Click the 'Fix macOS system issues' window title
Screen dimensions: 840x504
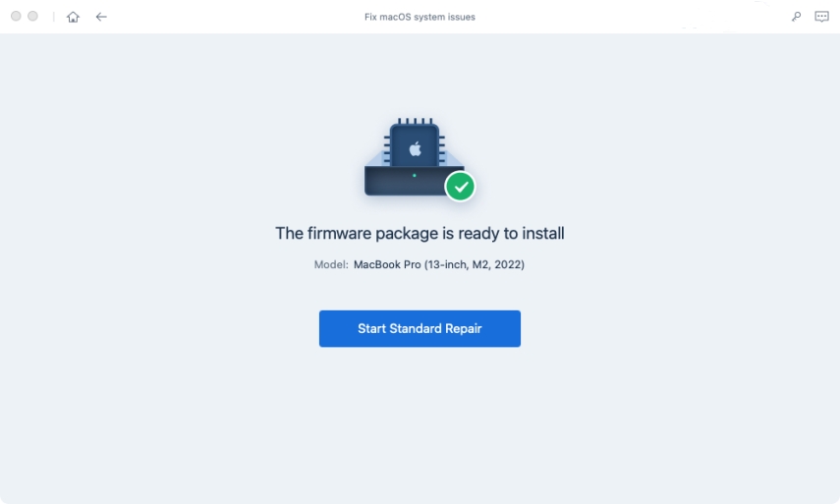420,17
